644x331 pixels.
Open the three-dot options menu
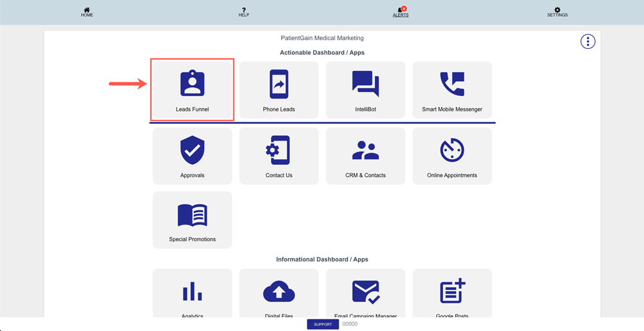click(x=588, y=41)
